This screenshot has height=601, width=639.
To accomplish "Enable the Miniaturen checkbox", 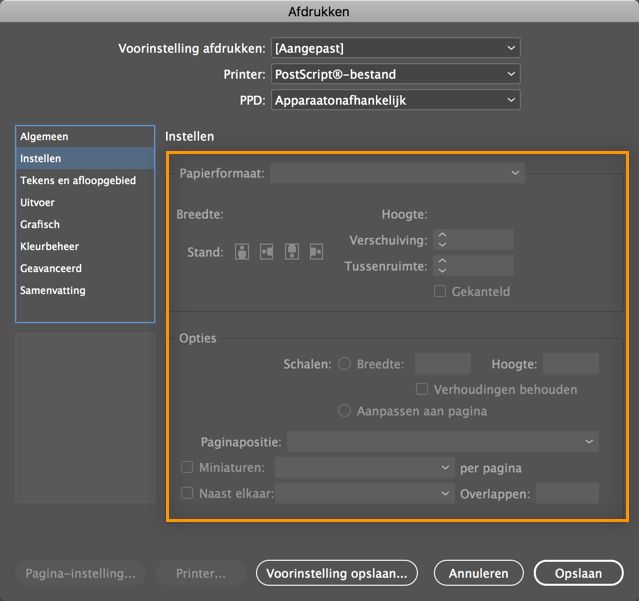I will 187,467.
